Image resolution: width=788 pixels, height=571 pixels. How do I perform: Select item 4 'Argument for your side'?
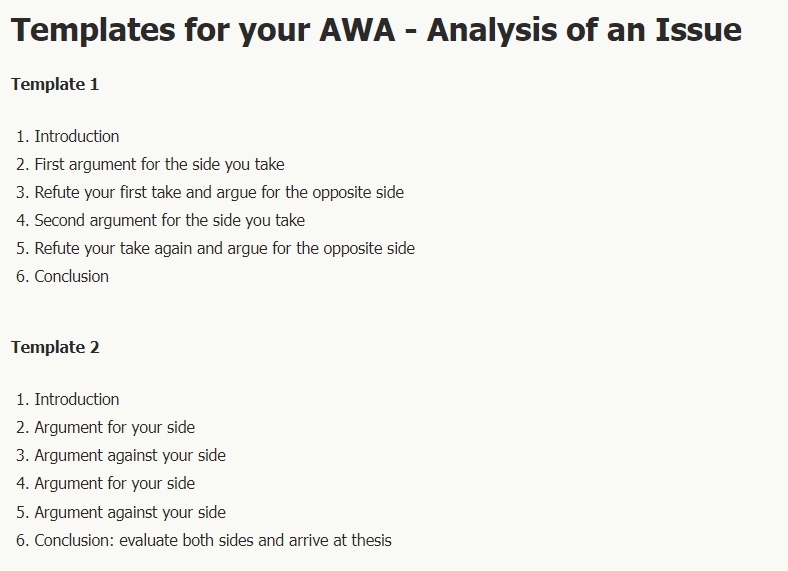(115, 483)
